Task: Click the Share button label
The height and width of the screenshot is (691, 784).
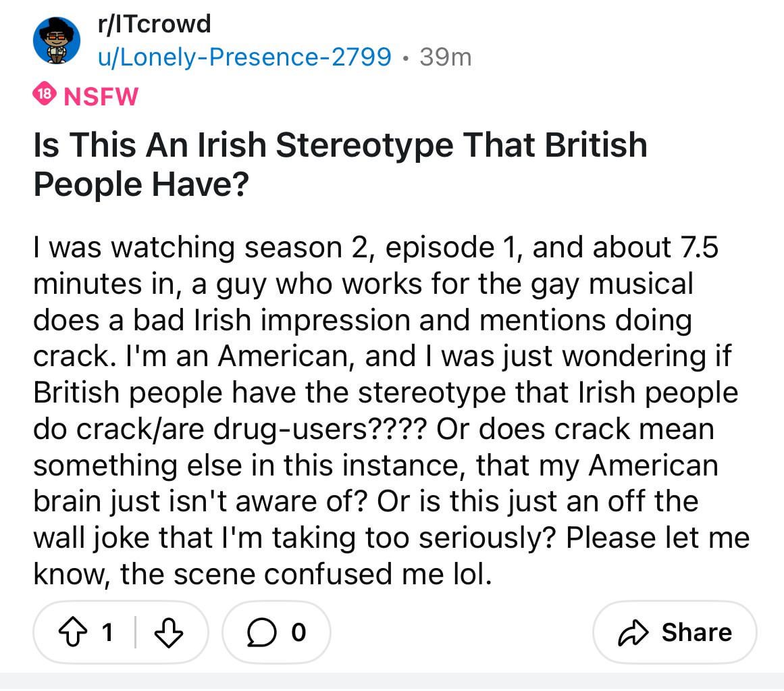Action: pyautogui.click(x=696, y=632)
